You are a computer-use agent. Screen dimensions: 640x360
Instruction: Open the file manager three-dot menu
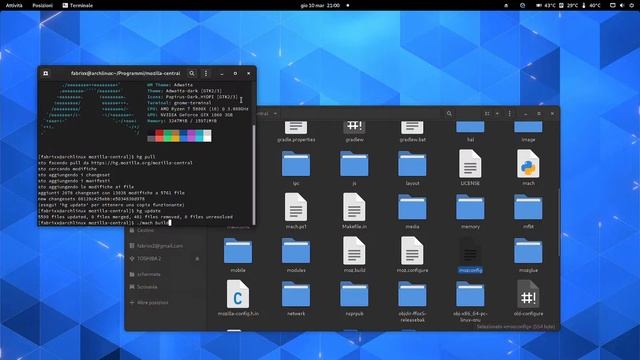(509, 113)
